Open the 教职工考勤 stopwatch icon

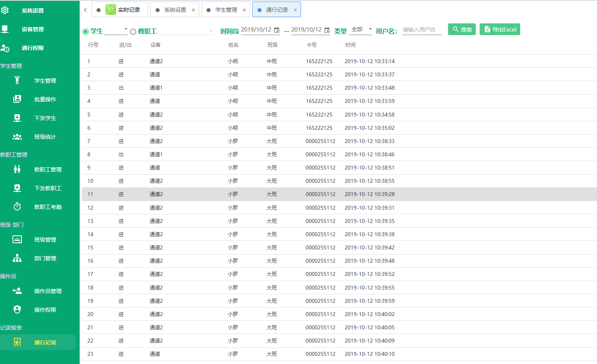17,207
